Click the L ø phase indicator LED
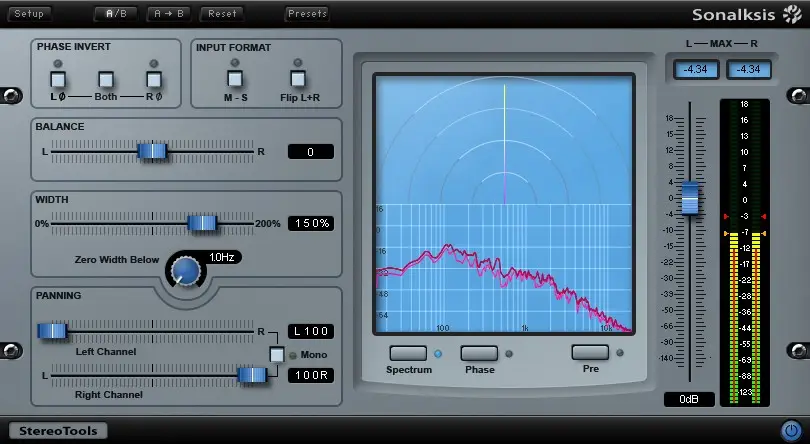 [58, 64]
